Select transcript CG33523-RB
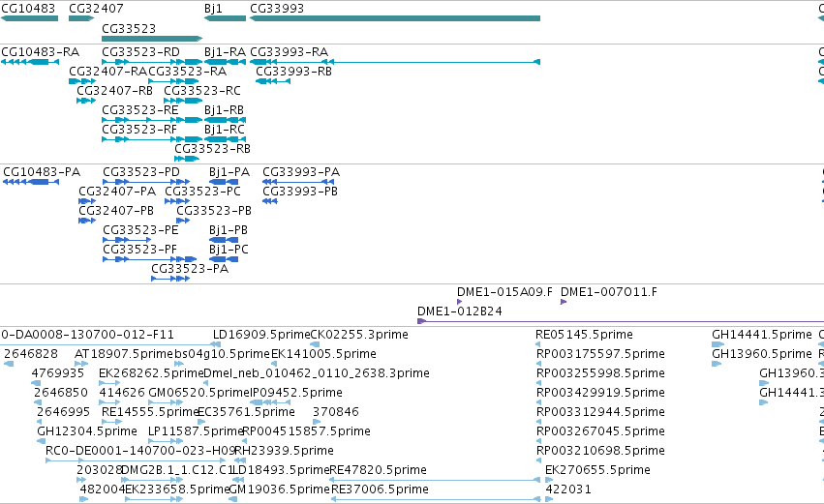824x504 pixels. 212,149
